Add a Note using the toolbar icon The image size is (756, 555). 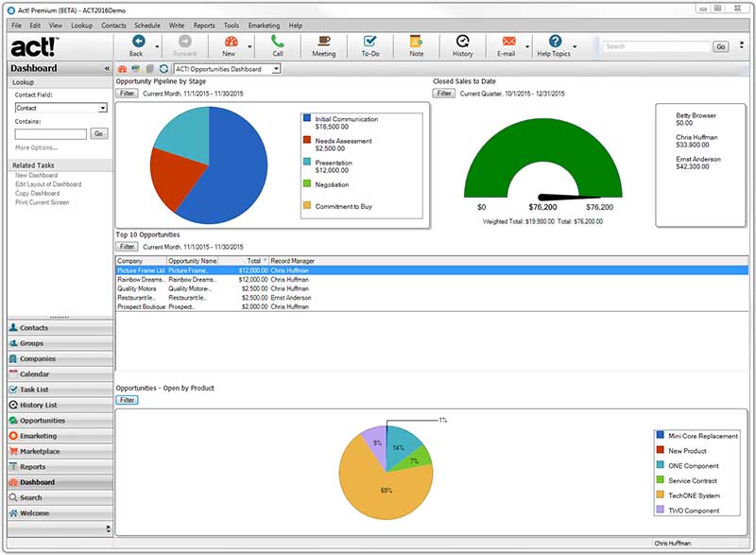click(416, 42)
